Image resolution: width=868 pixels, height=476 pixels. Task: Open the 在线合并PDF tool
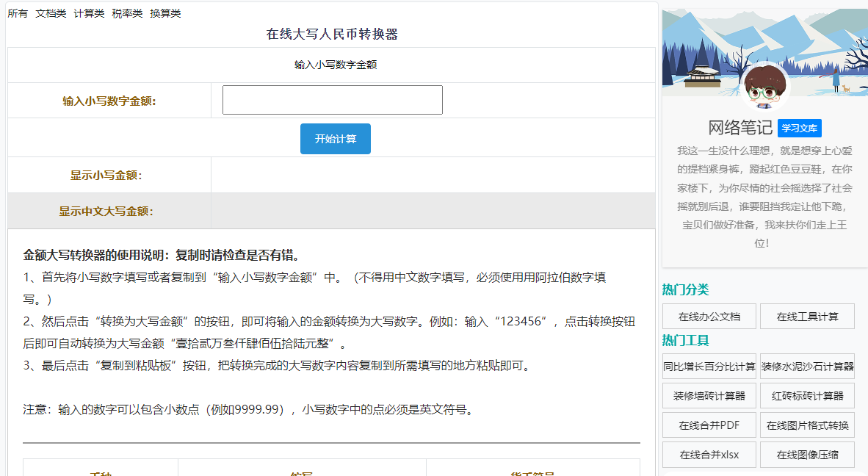click(709, 425)
